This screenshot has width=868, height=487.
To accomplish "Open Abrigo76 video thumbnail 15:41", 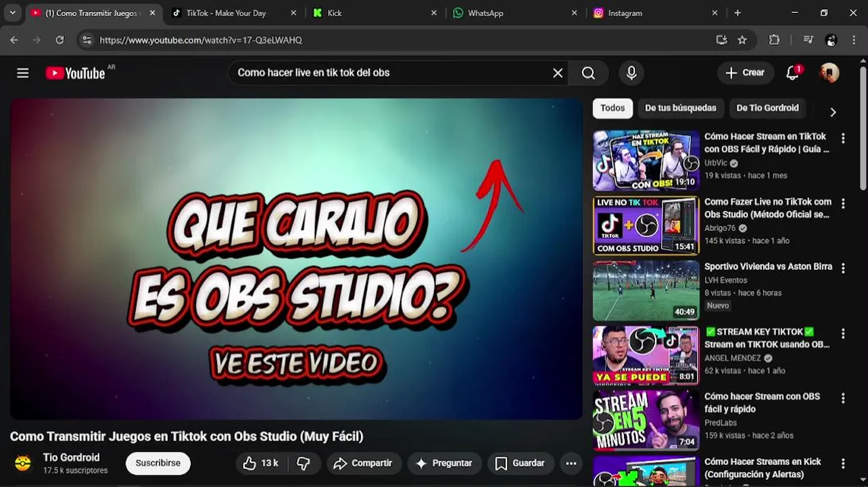I will [646, 225].
